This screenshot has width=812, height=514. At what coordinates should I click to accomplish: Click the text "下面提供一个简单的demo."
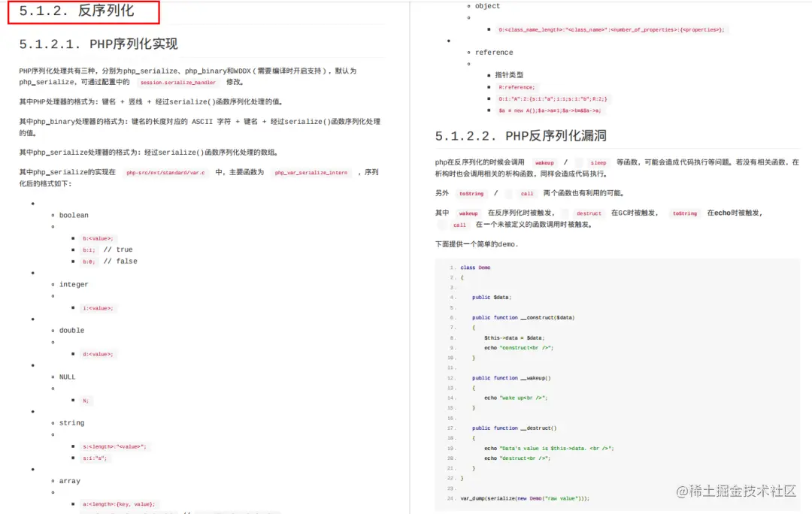point(477,244)
